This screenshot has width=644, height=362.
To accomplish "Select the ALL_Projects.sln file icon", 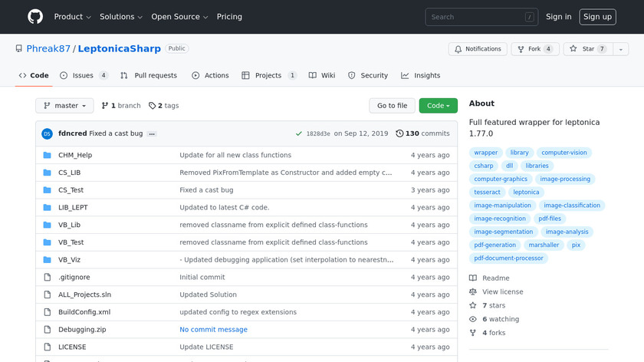I will tap(48, 295).
